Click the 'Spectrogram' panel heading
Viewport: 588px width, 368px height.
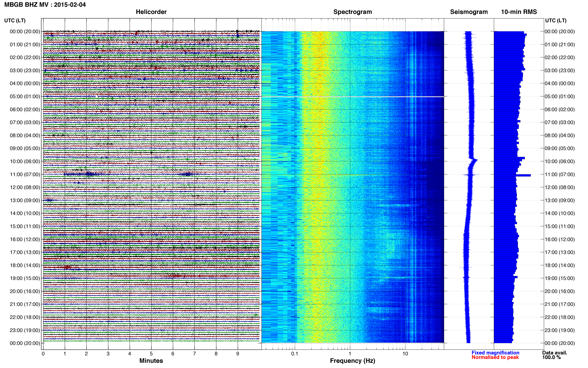point(352,12)
